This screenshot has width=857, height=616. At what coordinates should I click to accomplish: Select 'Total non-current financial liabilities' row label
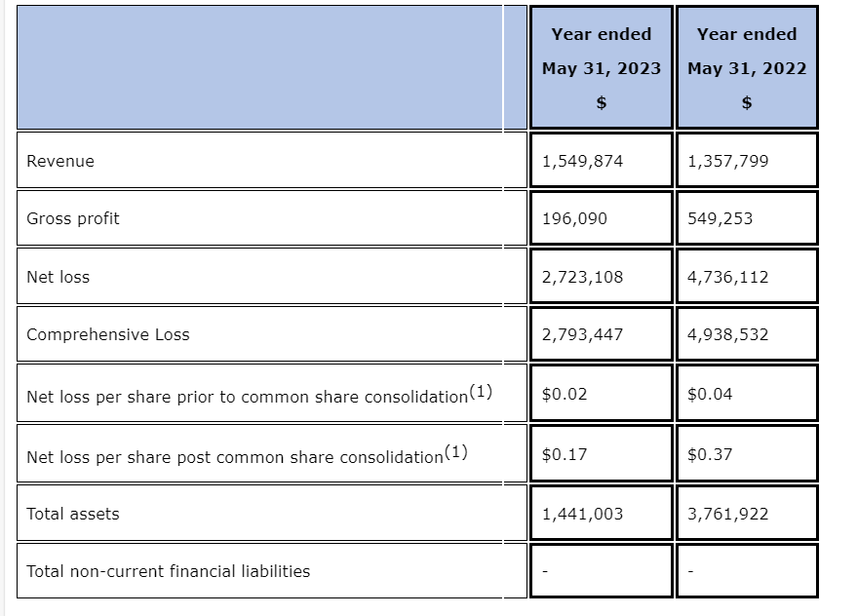pyautogui.click(x=169, y=571)
